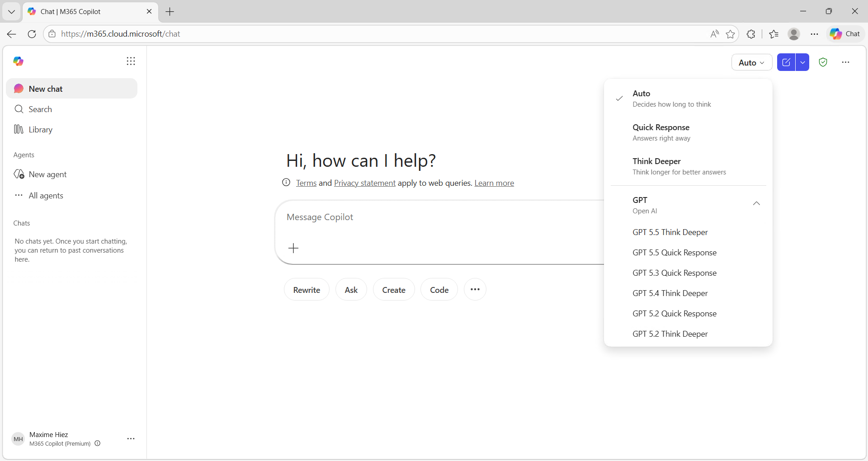This screenshot has height=461, width=868.
Task: Add this page to favorites with star
Action: pyautogui.click(x=730, y=34)
